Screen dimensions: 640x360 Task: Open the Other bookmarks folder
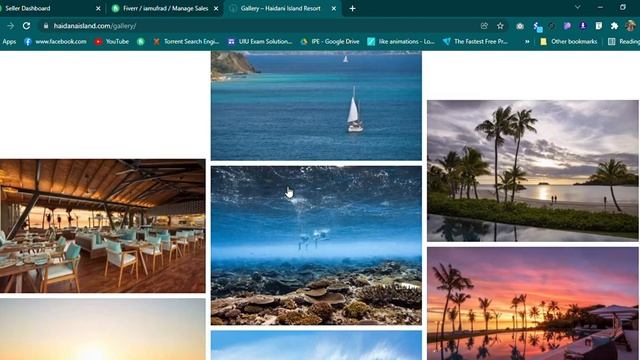point(568,41)
